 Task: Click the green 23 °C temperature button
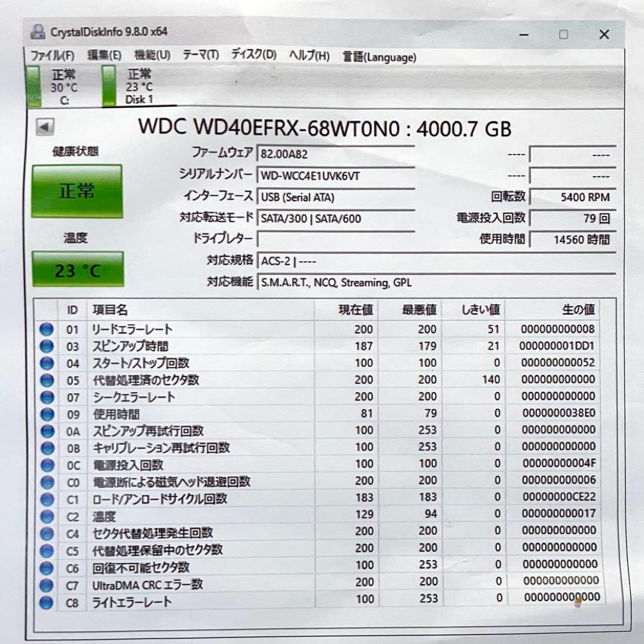click(x=78, y=270)
